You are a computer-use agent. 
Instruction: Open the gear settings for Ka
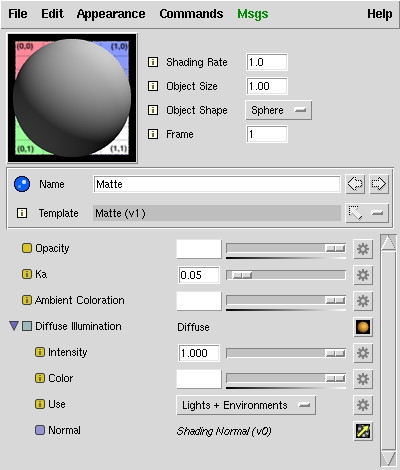(363, 275)
